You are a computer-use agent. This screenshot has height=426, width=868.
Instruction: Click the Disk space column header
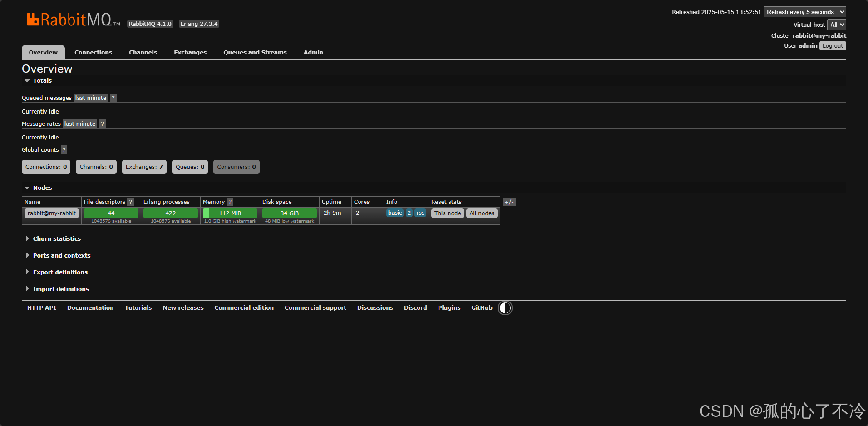tap(277, 202)
